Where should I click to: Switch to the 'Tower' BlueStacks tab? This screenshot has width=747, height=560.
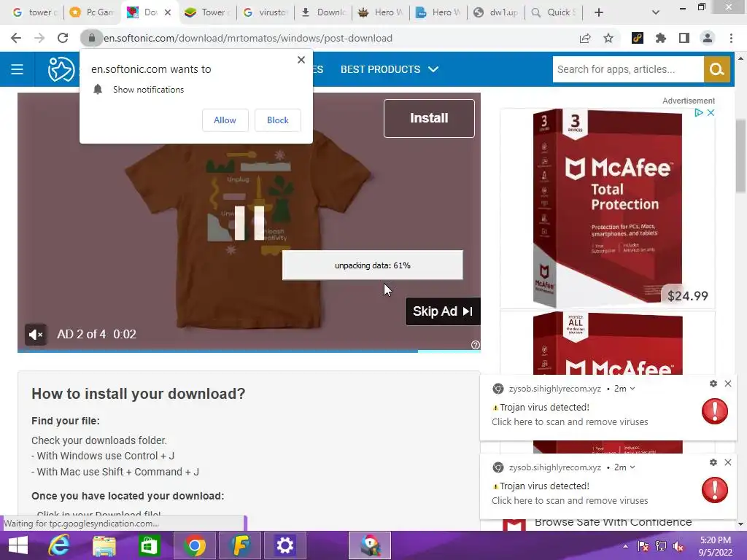208,12
